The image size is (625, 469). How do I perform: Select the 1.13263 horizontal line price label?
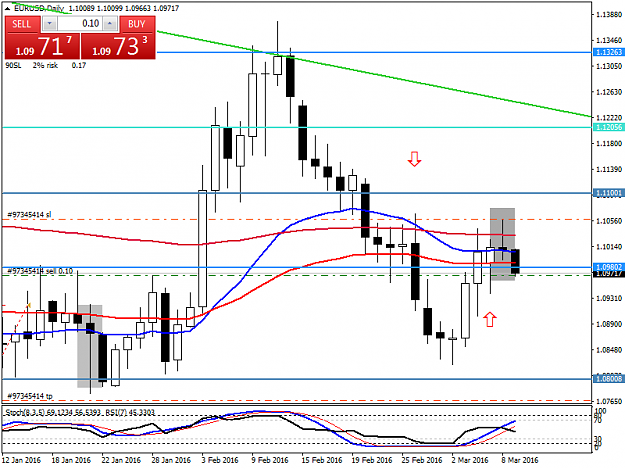pyautogui.click(x=608, y=52)
